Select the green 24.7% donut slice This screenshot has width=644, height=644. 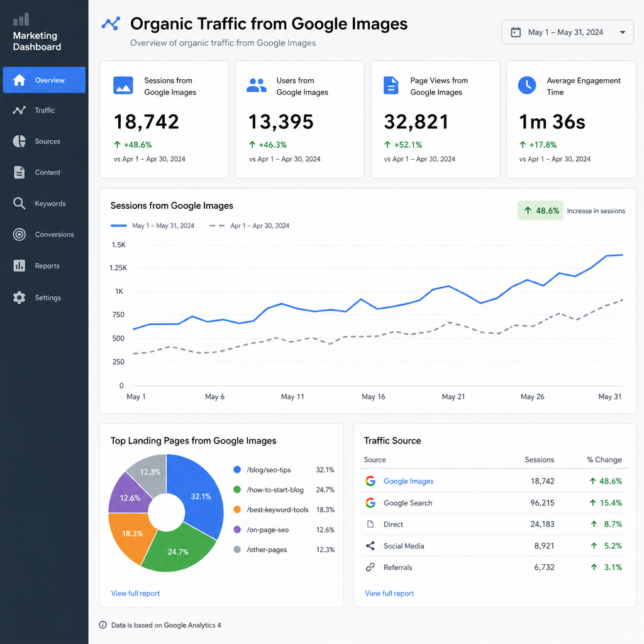178,552
